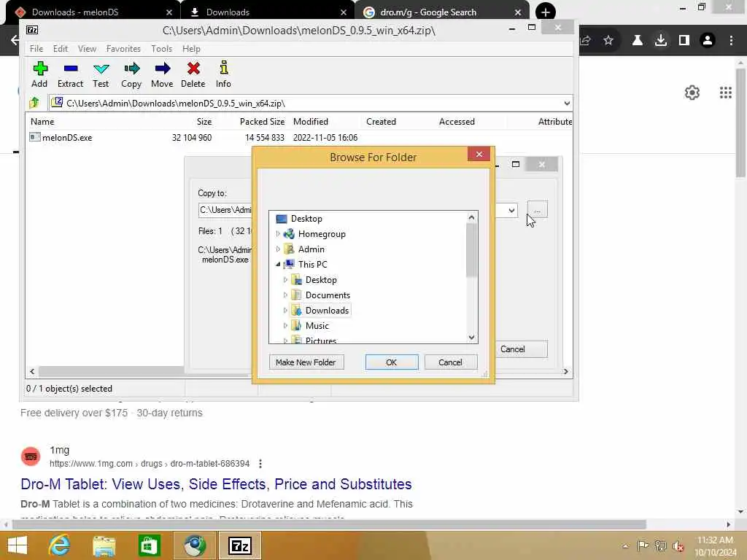Open the Chrome profile avatar icon
747x560 pixels.
tap(708, 41)
